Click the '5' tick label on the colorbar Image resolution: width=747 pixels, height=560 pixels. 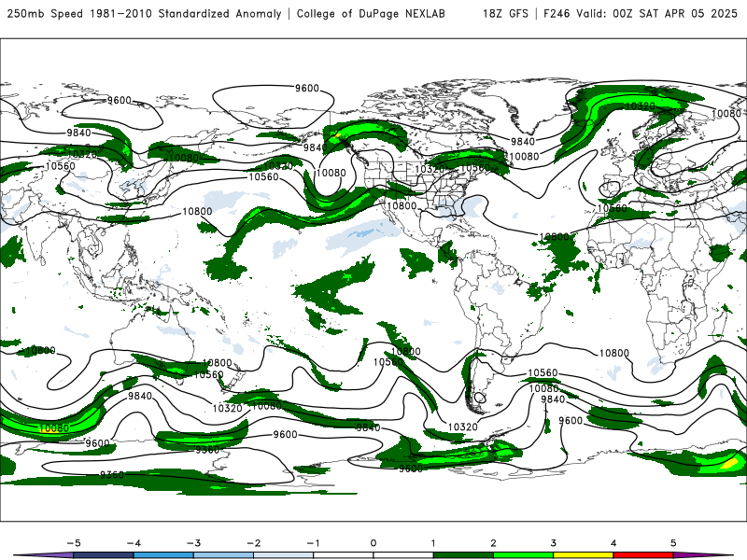point(673,543)
